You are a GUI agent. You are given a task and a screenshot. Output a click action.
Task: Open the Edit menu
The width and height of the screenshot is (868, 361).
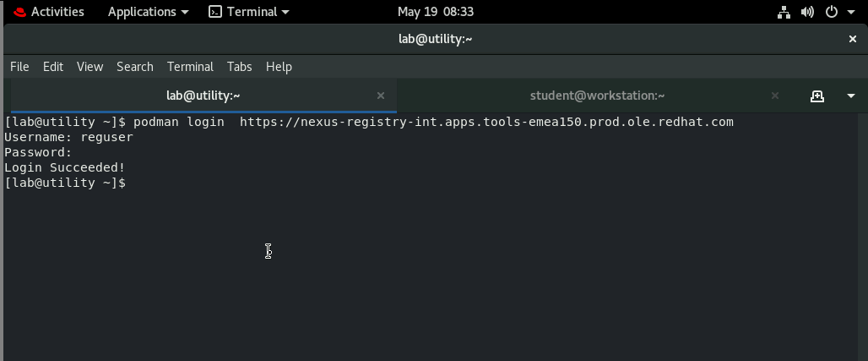click(x=53, y=67)
